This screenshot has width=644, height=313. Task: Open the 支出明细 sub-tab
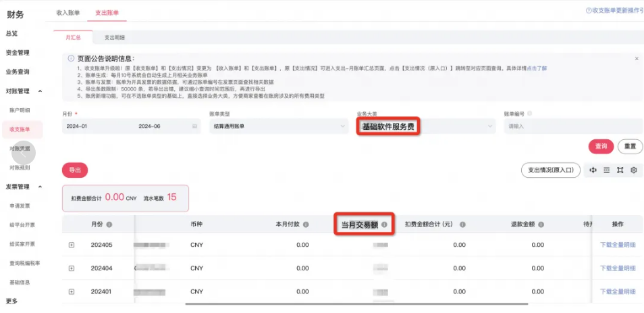(114, 37)
